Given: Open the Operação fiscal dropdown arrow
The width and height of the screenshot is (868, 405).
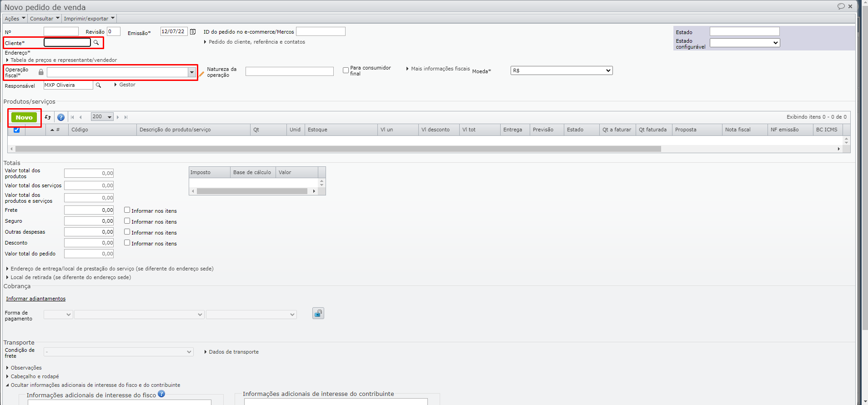Looking at the screenshot, I should pos(192,72).
